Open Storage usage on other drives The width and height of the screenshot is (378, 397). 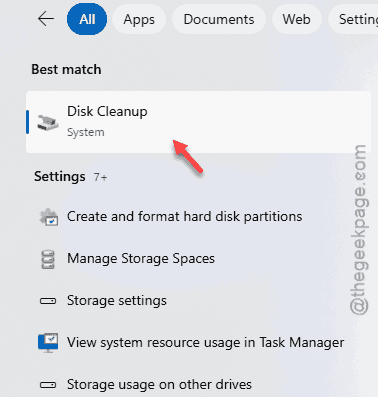click(159, 385)
